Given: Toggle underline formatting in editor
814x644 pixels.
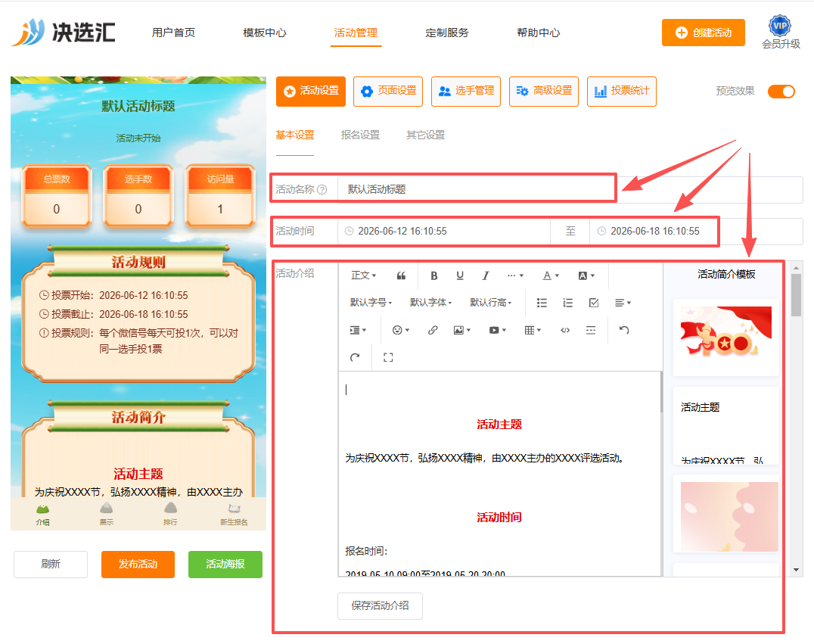Looking at the screenshot, I should tap(460, 275).
